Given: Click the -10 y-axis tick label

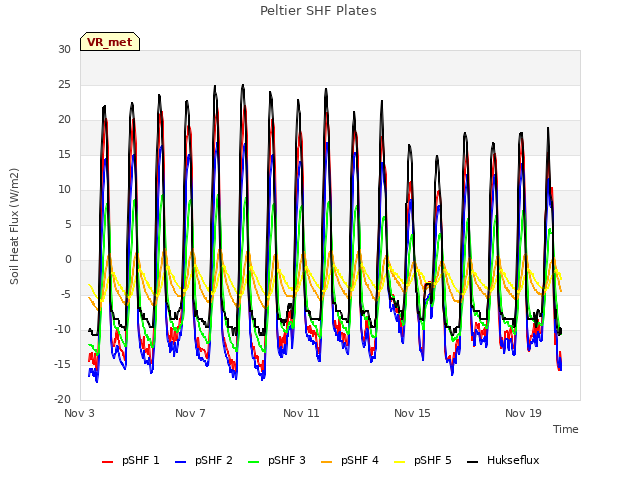Looking at the screenshot, I should [x=62, y=329].
